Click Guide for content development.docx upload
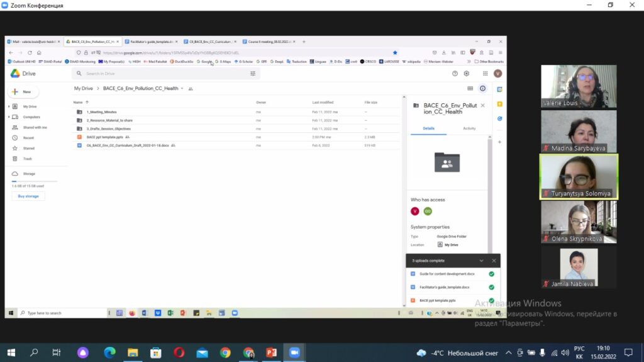Viewport: 644px width, 362px height. (x=453, y=274)
